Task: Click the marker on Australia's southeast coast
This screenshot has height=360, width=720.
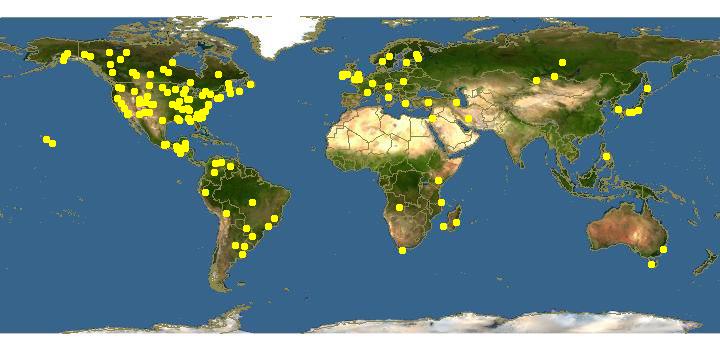Action: 663,249
